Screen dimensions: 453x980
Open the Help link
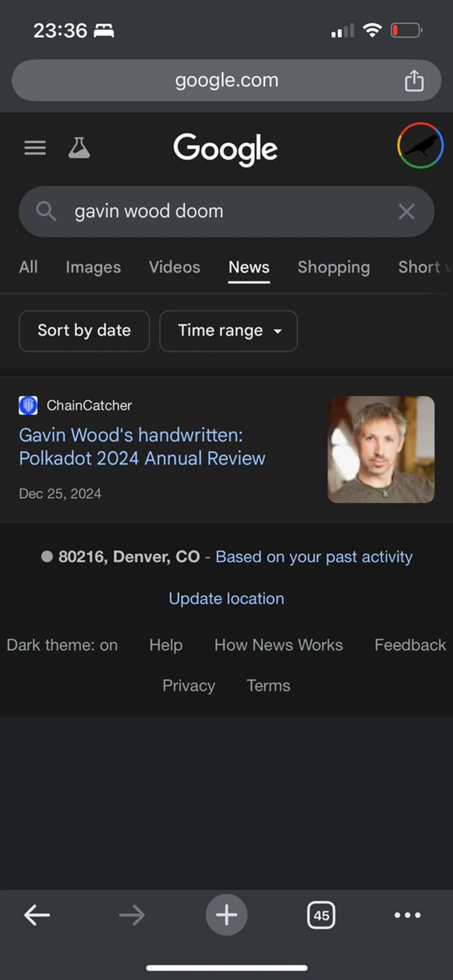pos(166,645)
